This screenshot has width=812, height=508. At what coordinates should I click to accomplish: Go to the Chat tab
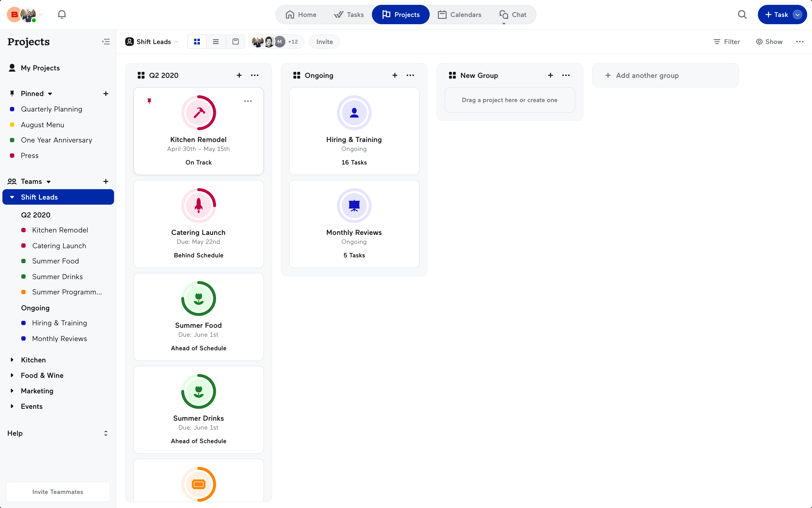pyautogui.click(x=513, y=15)
